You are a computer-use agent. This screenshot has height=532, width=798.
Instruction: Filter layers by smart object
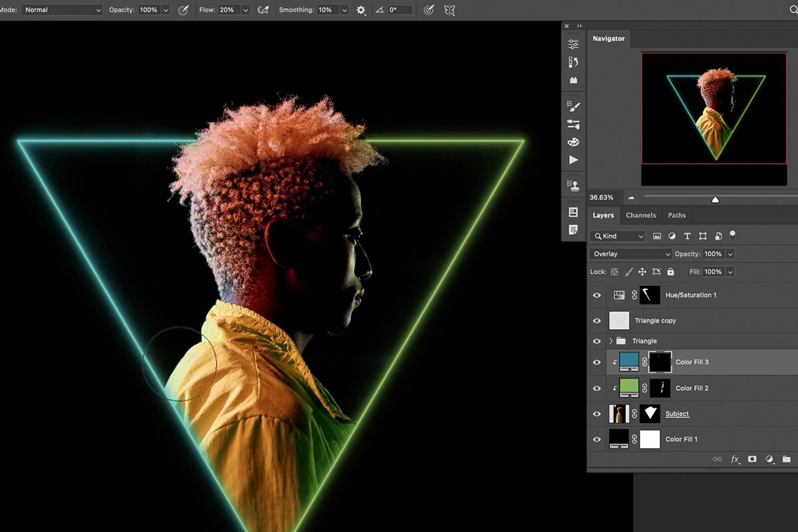coord(718,236)
